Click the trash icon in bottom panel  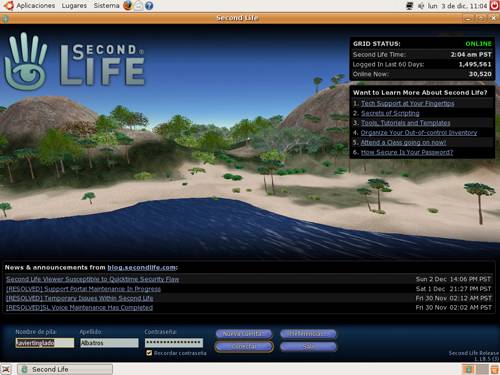pos(494,369)
